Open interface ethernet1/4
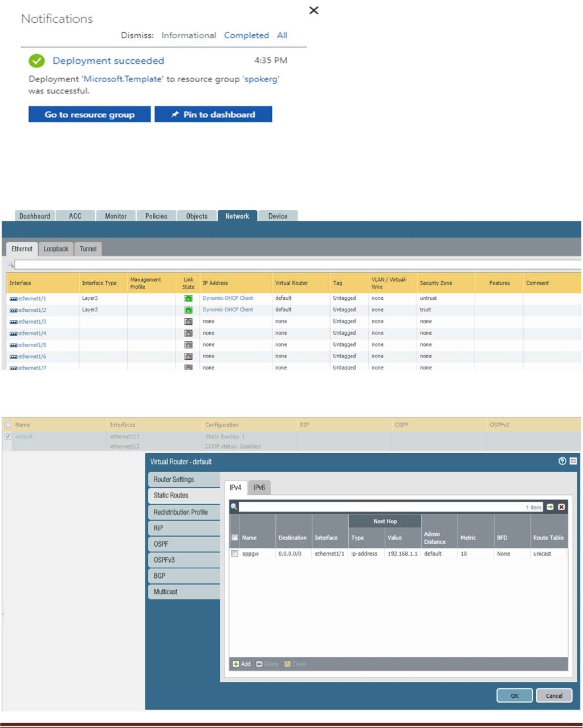Image resolution: width=583 pixels, height=728 pixels. point(32,334)
